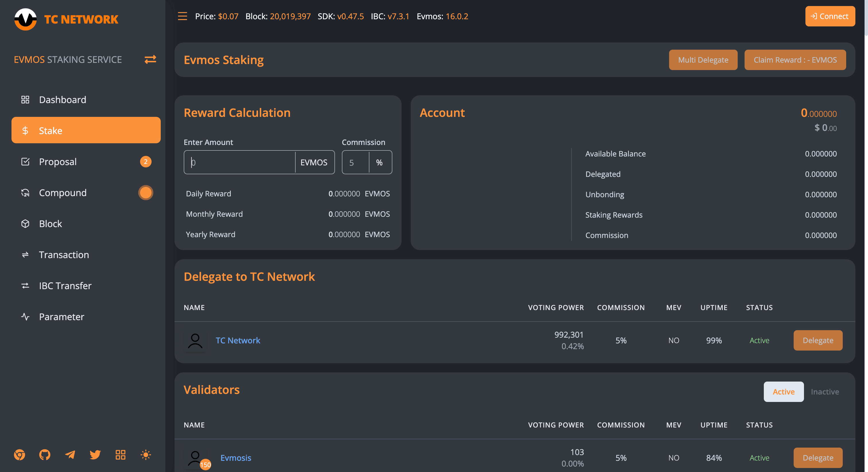The height and width of the screenshot is (472, 868).
Task: Click the Block 20,019,397 value
Action: click(x=290, y=16)
